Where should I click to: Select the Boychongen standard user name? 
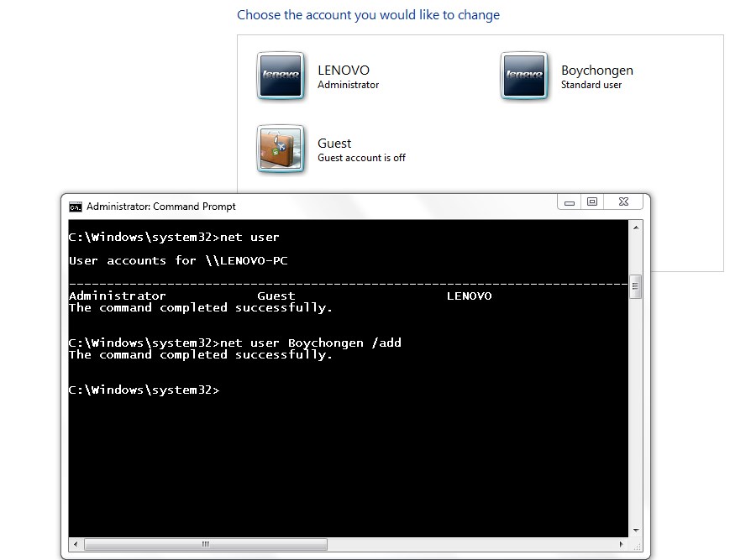(596, 71)
